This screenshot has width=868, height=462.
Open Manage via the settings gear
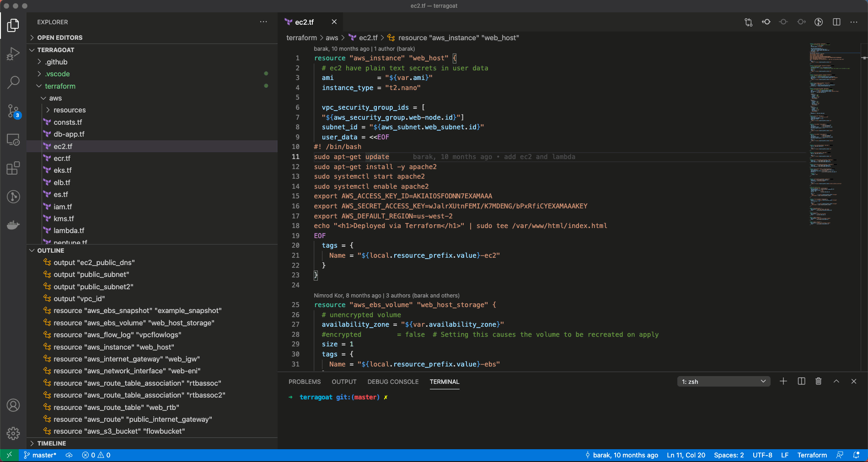click(x=13, y=433)
